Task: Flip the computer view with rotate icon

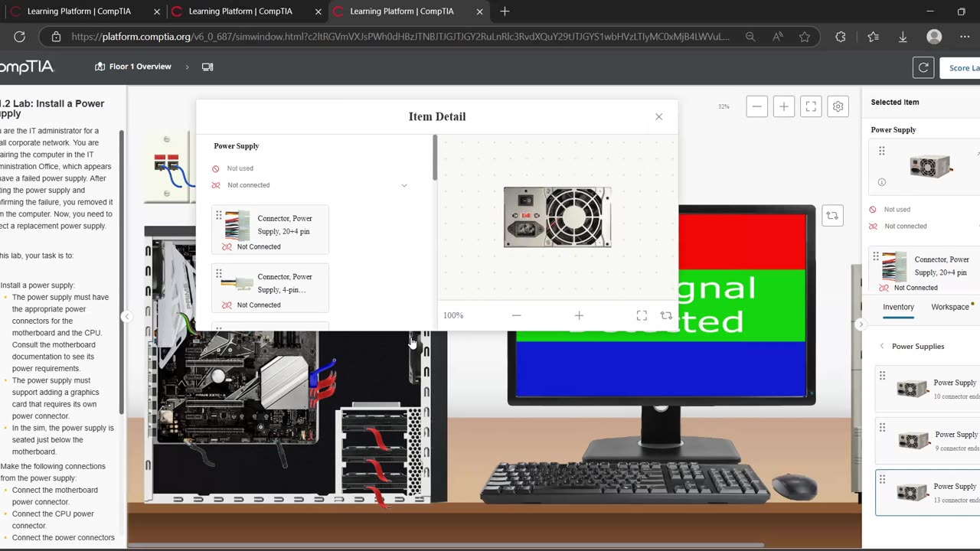Action: click(x=832, y=216)
